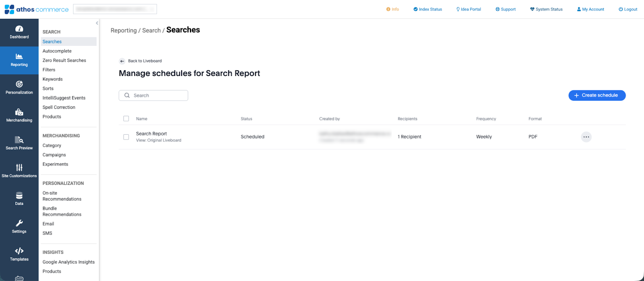Click the back arrow to Liveboard
The height and width of the screenshot is (281, 644).
click(122, 61)
